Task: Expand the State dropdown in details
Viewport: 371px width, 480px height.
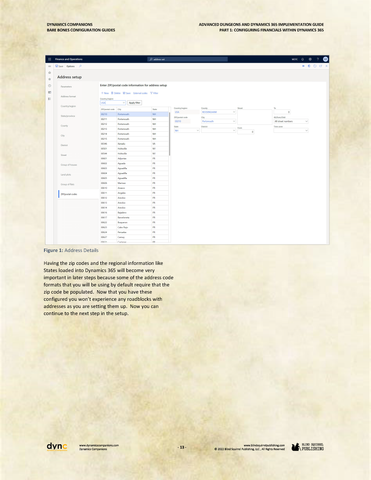Action: coord(187,130)
